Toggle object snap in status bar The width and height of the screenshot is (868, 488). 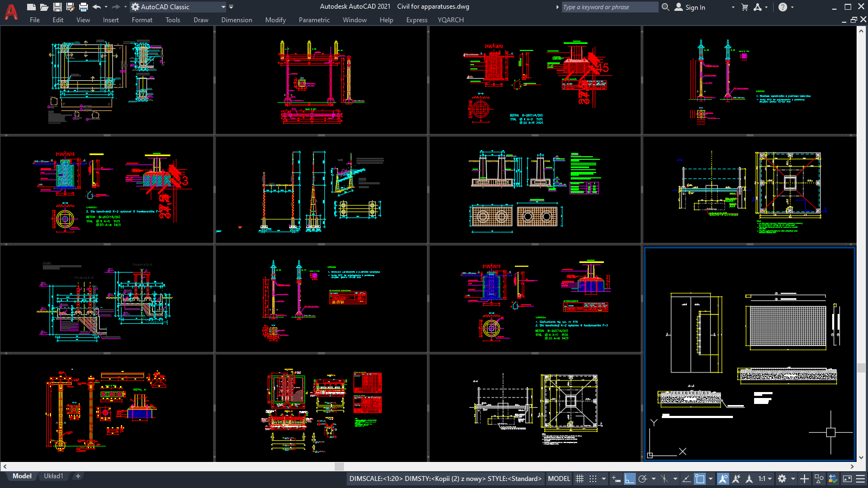700,479
